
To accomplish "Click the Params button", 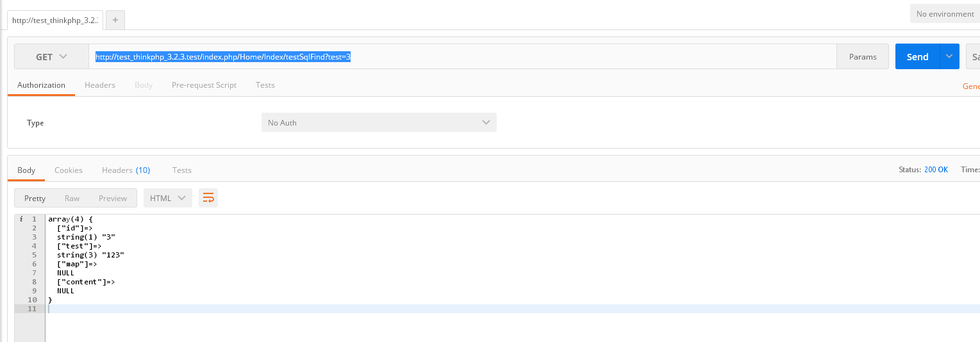I will (863, 56).
